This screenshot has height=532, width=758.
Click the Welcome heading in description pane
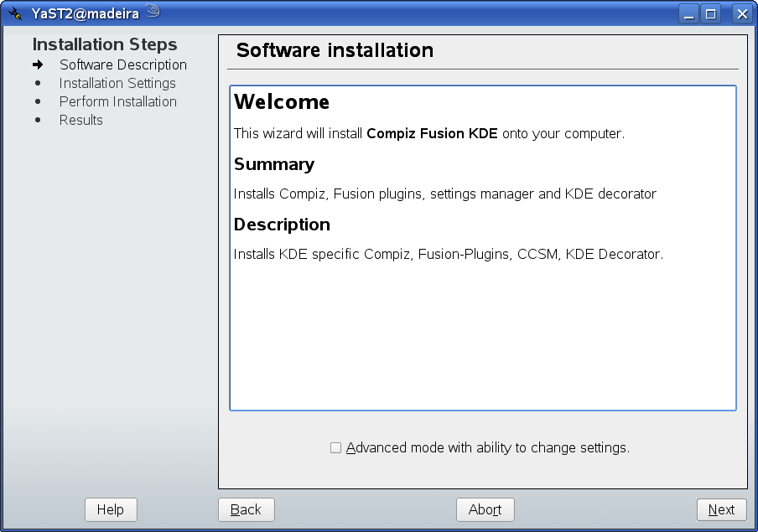(282, 102)
